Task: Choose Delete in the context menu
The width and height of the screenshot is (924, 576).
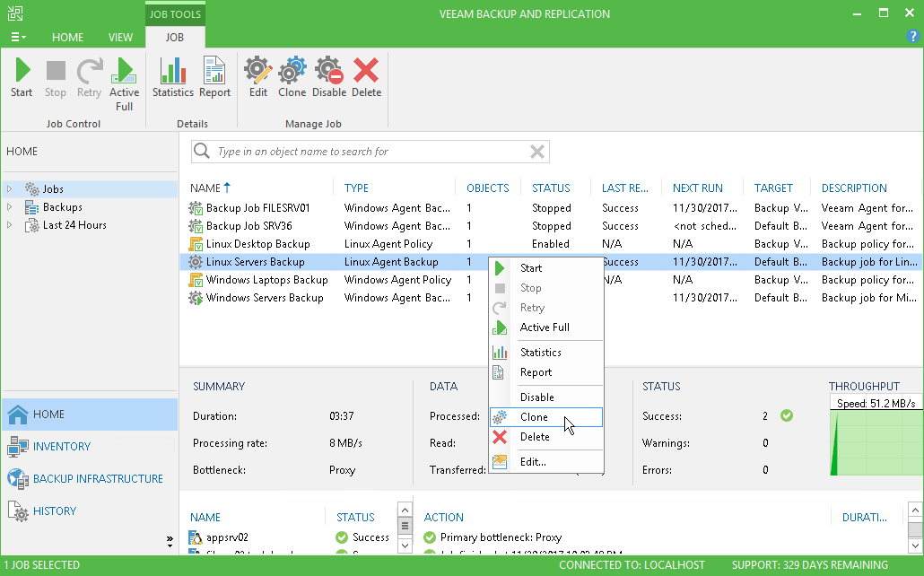Action: (x=546, y=436)
